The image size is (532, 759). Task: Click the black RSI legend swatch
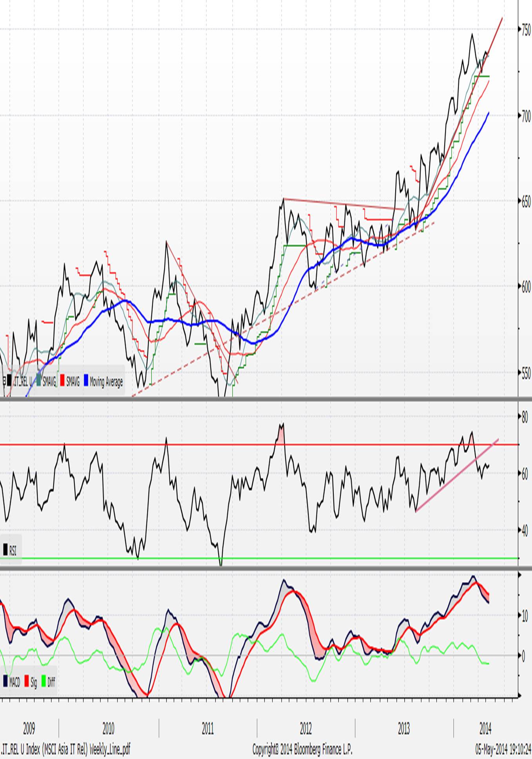tap(5, 549)
